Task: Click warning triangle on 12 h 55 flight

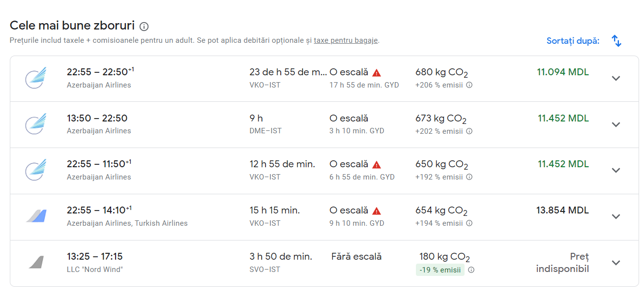Action: (377, 165)
